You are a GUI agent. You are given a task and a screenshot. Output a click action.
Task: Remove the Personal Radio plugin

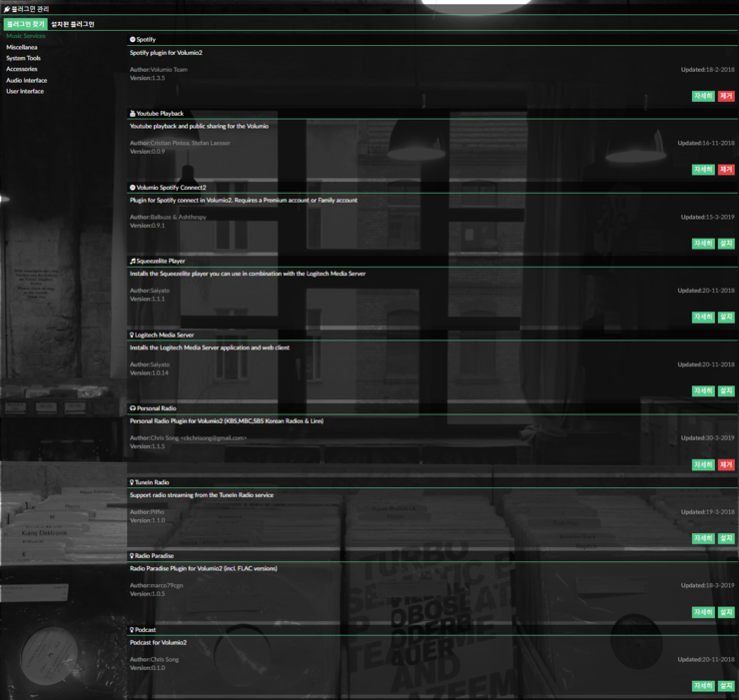point(726,464)
